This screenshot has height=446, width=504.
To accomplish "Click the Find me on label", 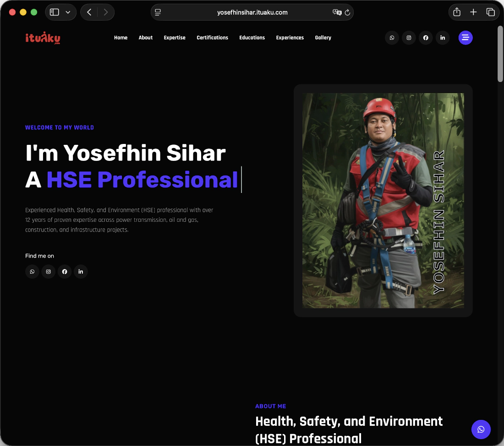I will pyautogui.click(x=39, y=256).
